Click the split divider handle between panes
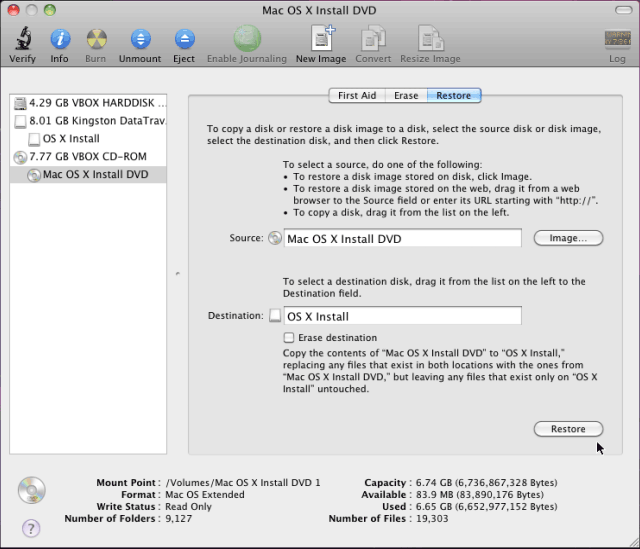 point(178,273)
